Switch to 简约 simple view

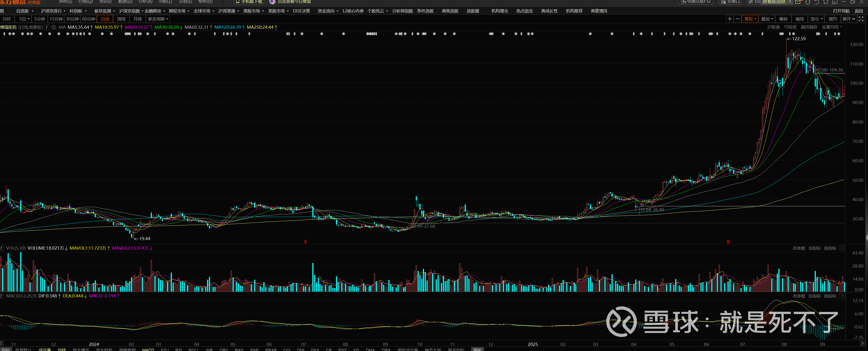coord(833,19)
